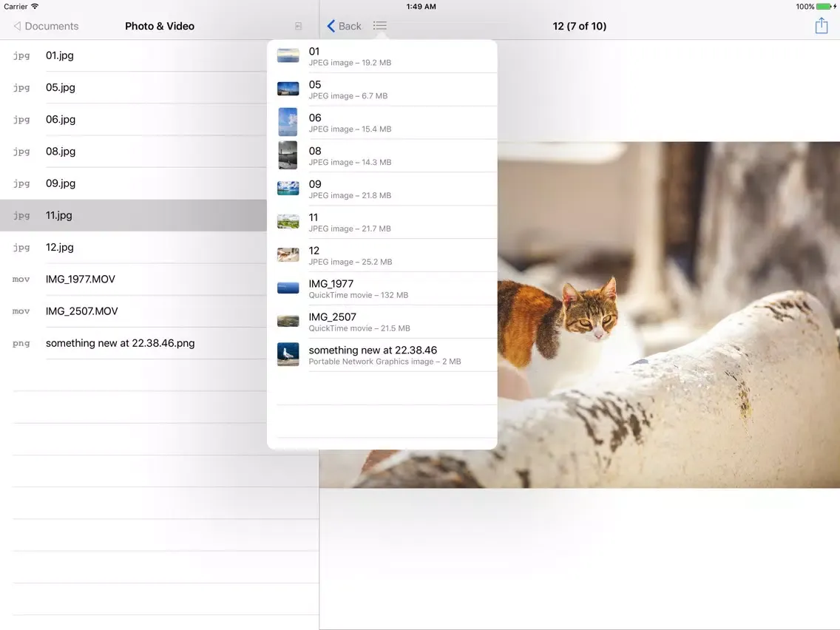This screenshot has height=630, width=840.
Task: Tap the jpg badge beside 12.jpg
Action: click(x=21, y=247)
